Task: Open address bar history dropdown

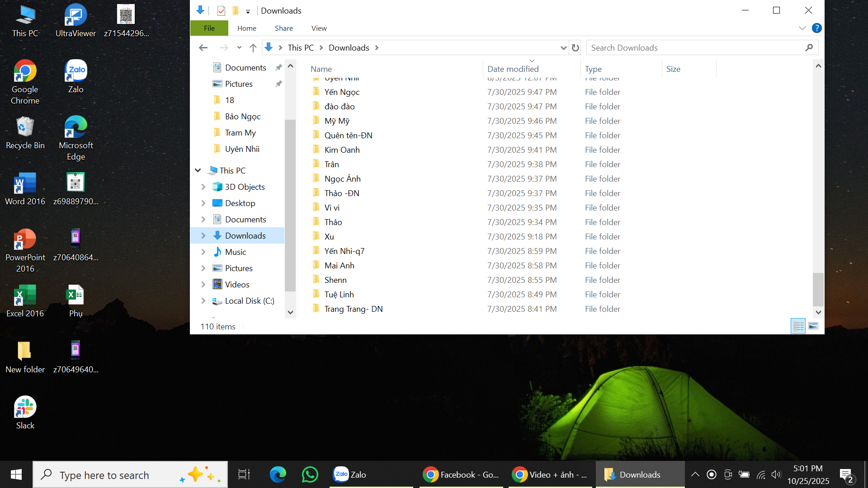Action: 563,48
